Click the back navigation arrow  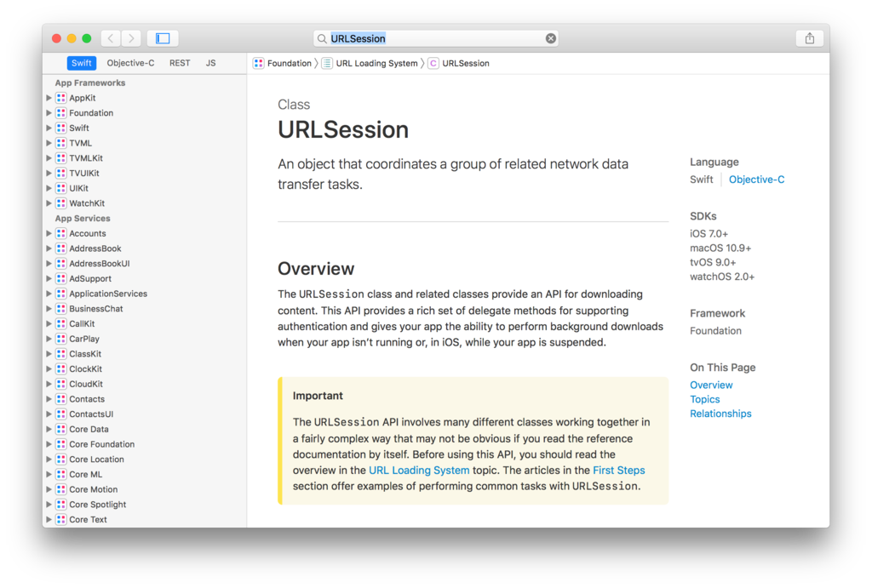[111, 38]
